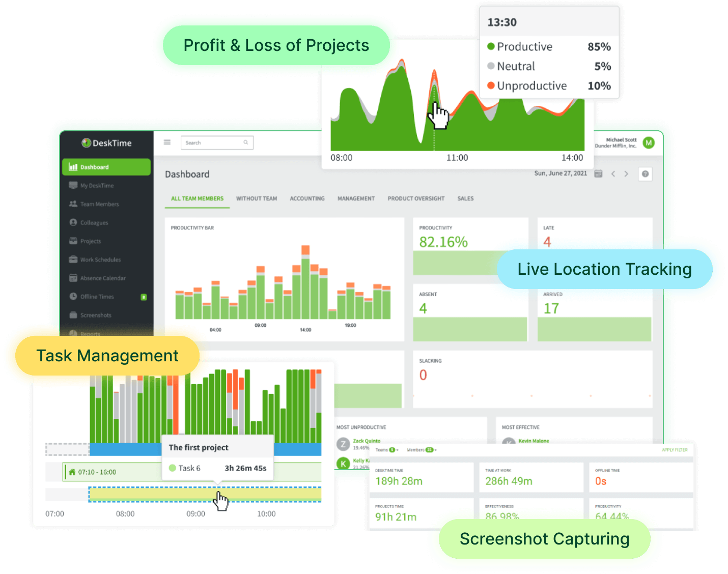Click Zack Quinto's Z avatar
Viewport: 728px width, 574px height.
pyautogui.click(x=343, y=444)
